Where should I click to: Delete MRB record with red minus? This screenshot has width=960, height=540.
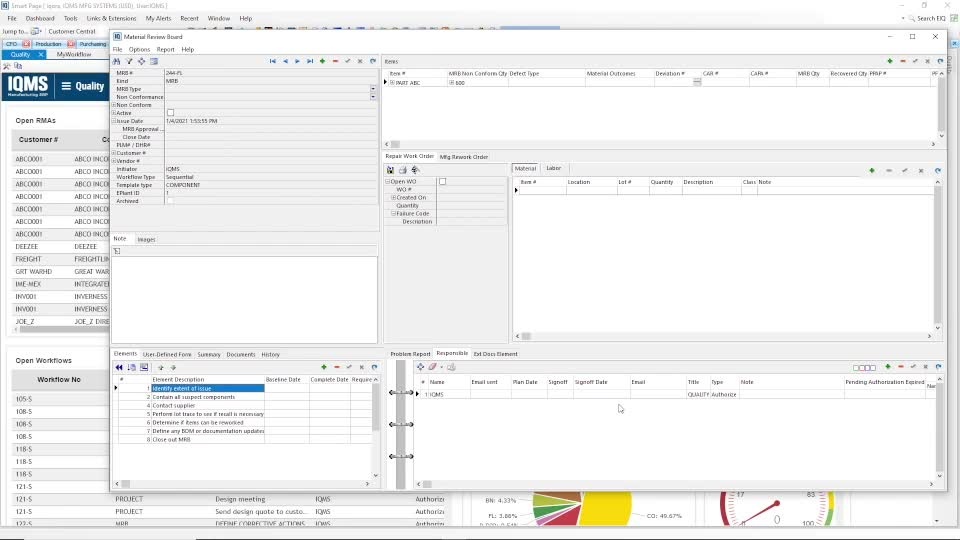336,61
